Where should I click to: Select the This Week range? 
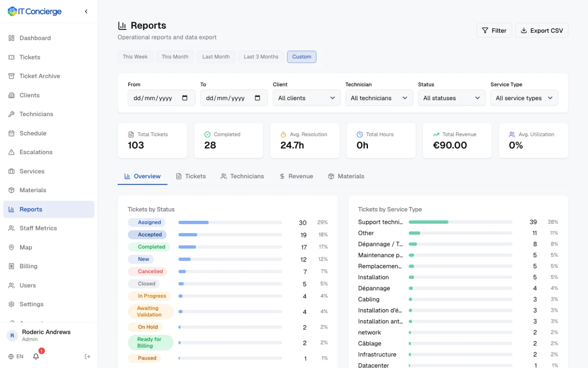pyautogui.click(x=135, y=57)
